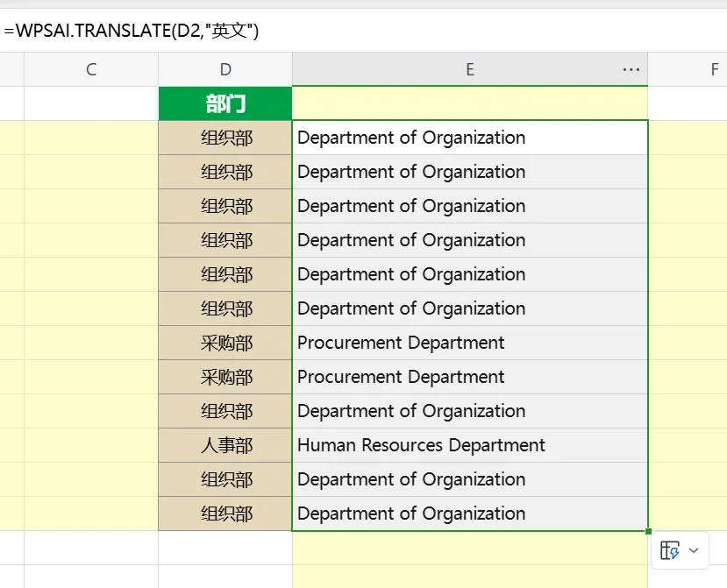Click the first Procurement Department cell
The height and width of the screenshot is (588, 727).
click(470, 343)
